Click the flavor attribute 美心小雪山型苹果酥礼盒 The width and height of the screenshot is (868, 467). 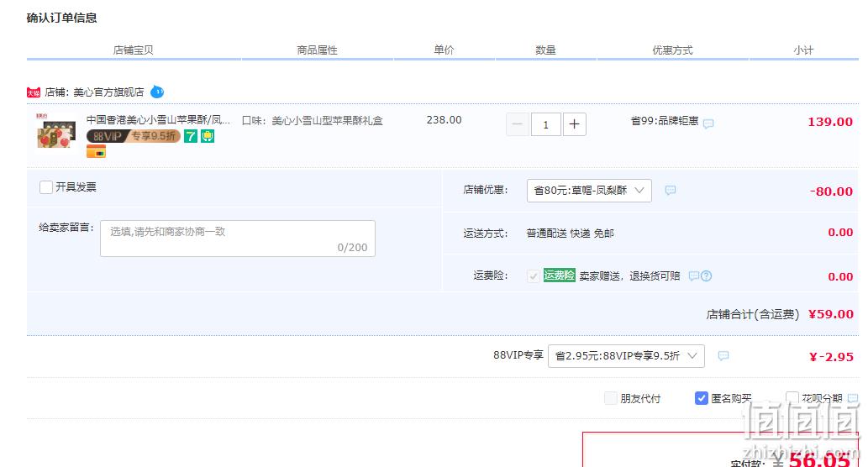pyautogui.click(x=327, y=121)
